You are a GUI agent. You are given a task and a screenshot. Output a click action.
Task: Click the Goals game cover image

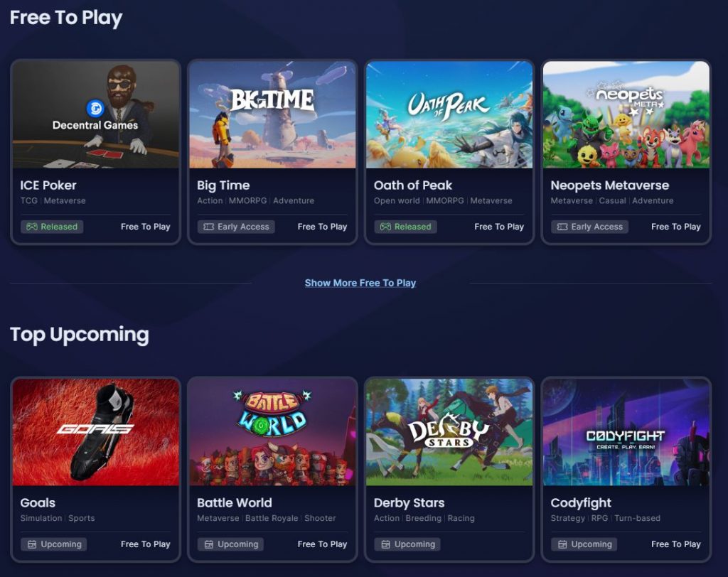pos(96,432)
